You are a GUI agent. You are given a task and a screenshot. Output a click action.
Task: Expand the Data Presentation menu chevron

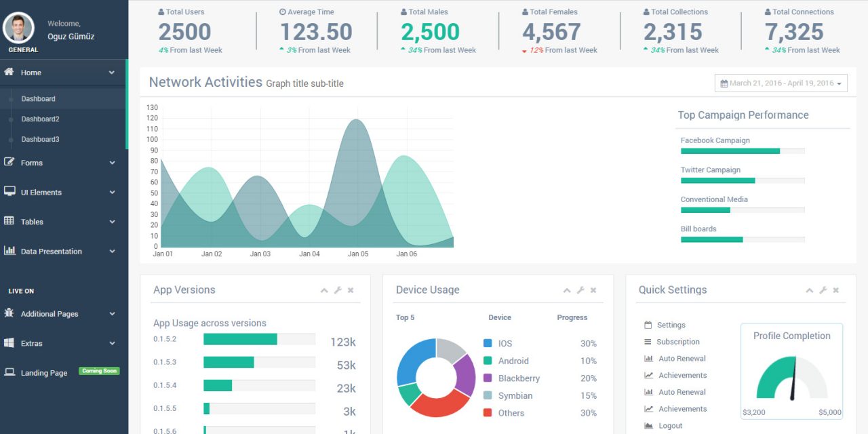[112, 251]
